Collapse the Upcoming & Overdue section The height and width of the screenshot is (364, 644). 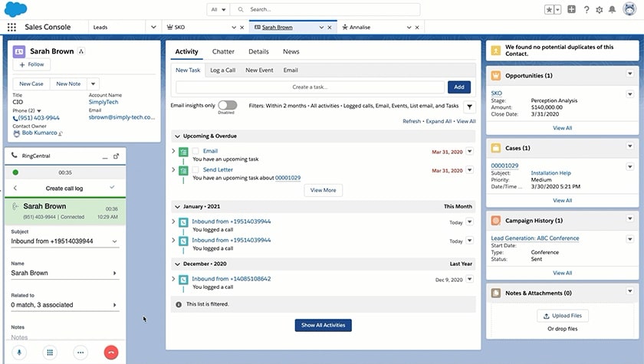[x=177, y=136]
